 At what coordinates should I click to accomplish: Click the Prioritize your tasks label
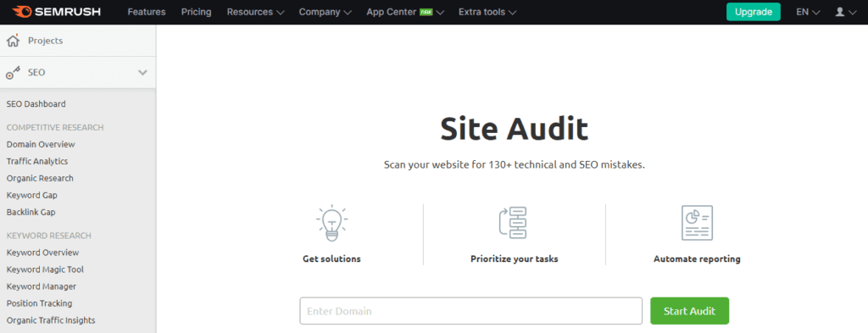tap(515, 259)
